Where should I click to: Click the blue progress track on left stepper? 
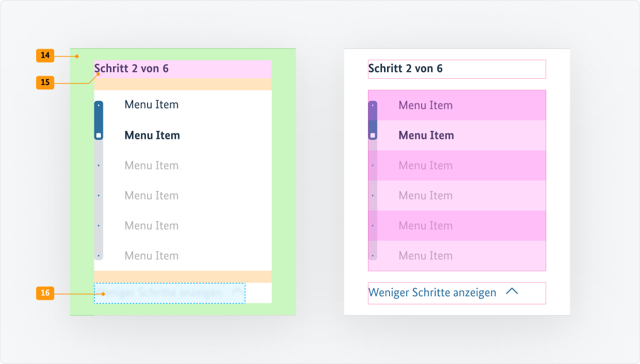pos(99,120)
